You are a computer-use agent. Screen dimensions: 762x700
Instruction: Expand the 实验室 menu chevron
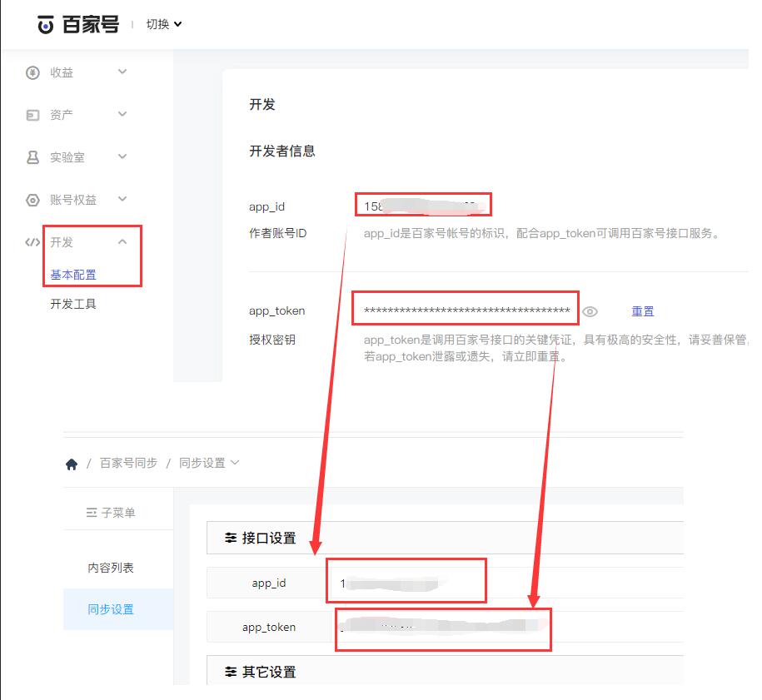122,156
